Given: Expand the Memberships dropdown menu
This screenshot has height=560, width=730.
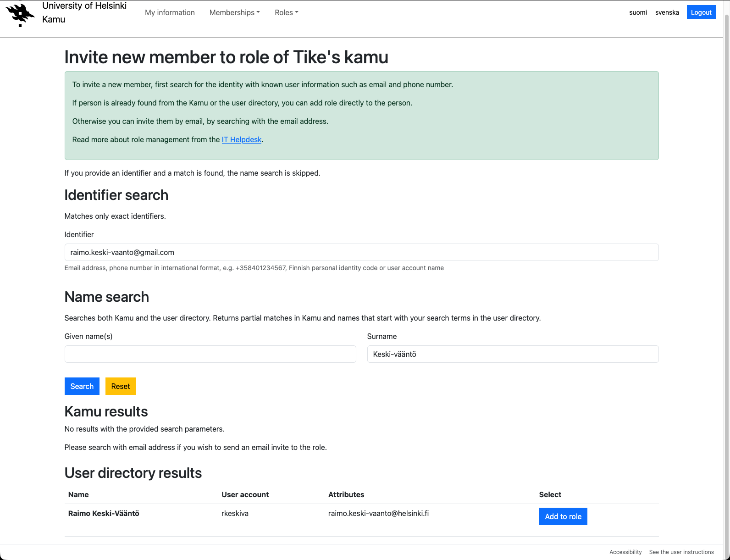Looking at the screenshot, I should [x=234, y=12].
